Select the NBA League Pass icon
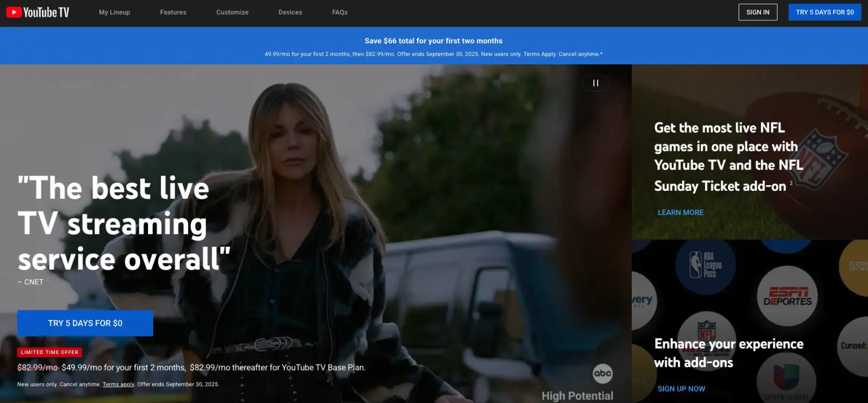868x403 pixels. click(x=706, y=265)
